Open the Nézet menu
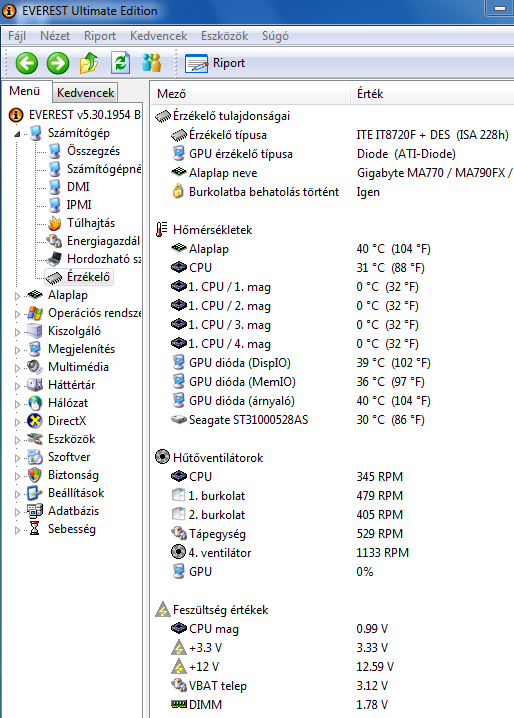The image size is (514, 718). tap(55, 36)
